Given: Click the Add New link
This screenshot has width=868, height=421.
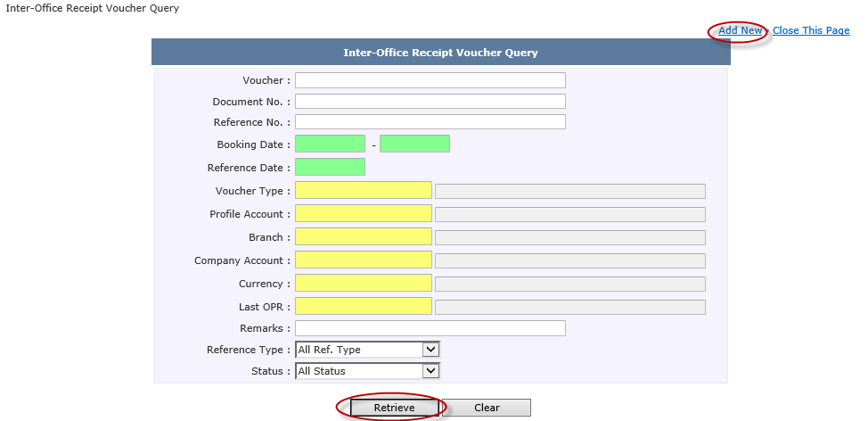Looking at the screenshot, I should point(740,30).
